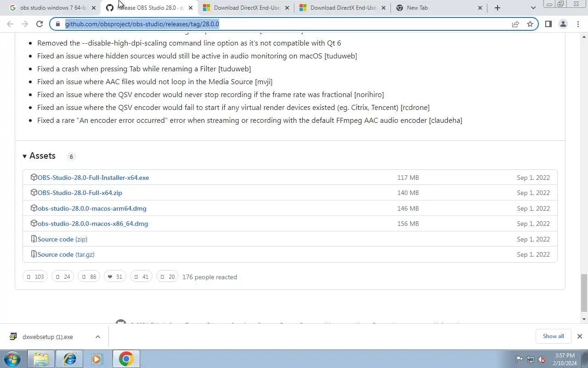Click package icon beside Full-x64.zip
Image resolution: width=588 pixels, height=368 pixels.
pos(34,192)
